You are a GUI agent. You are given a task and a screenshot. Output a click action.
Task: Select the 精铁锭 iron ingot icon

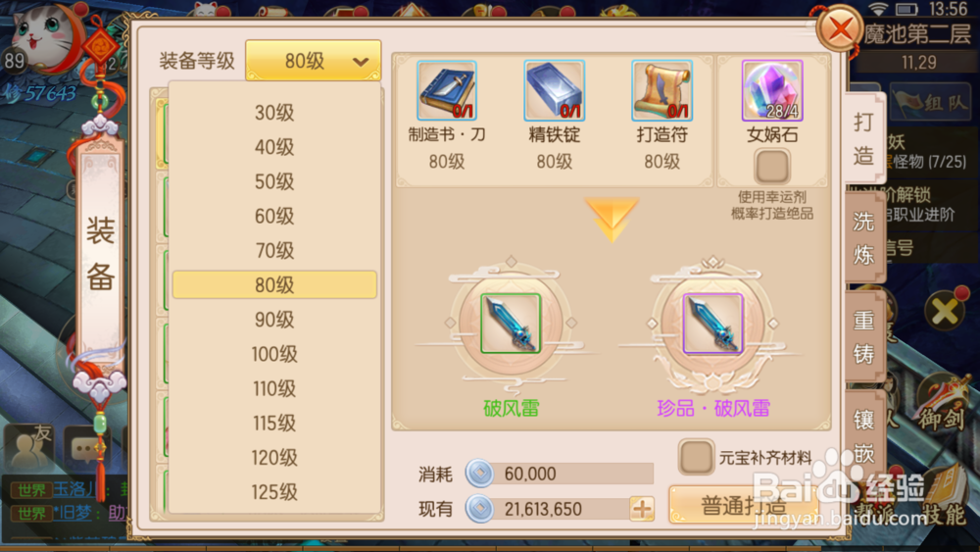tap(555, 90)
